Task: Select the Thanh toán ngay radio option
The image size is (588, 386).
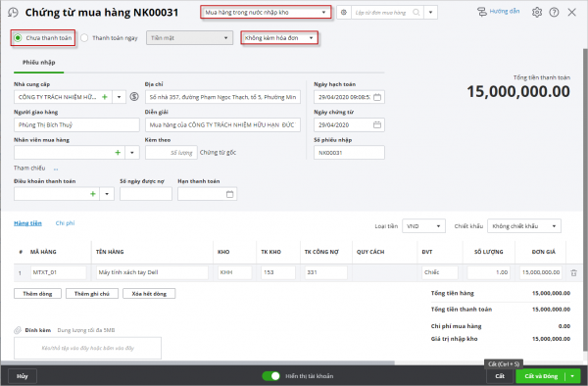Action: click(x=84, y=38)
